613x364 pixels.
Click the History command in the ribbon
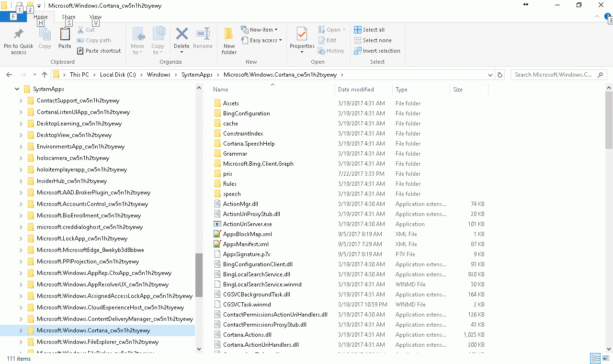(331, 51)
